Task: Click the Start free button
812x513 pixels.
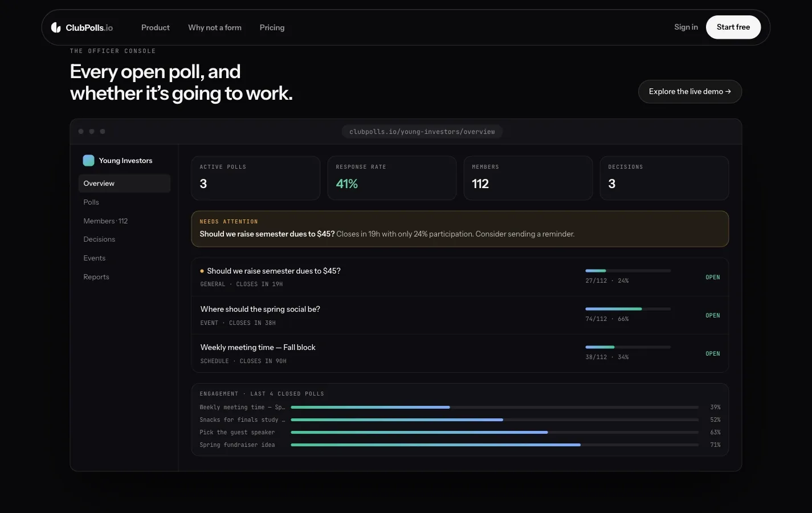Action: [733, 27]
